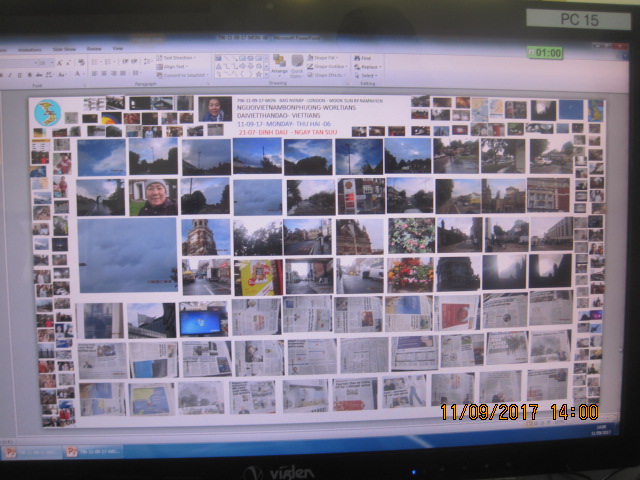640x480 pixels.
Task: Toggle Text Shadow formatting
Action: pyautogui.click(x=29, y=75)
